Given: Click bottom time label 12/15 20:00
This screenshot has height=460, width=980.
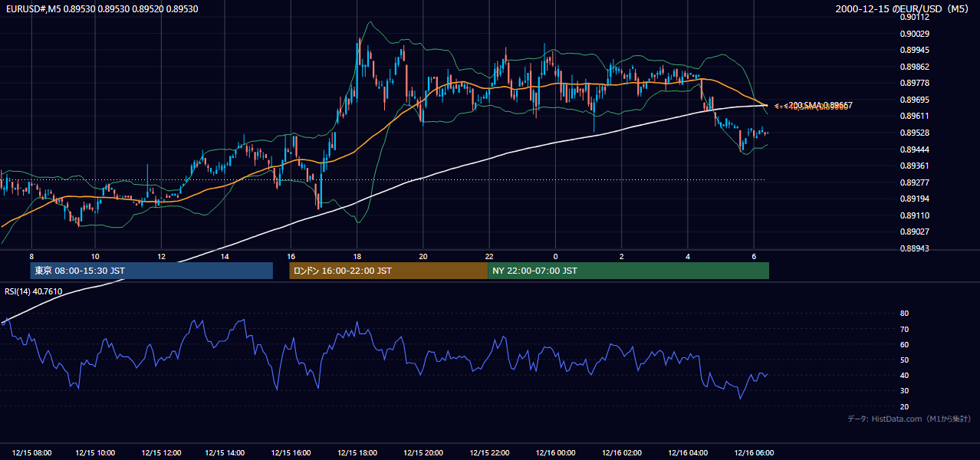Looking at the screenshot, I should click(x=423, y=453).
